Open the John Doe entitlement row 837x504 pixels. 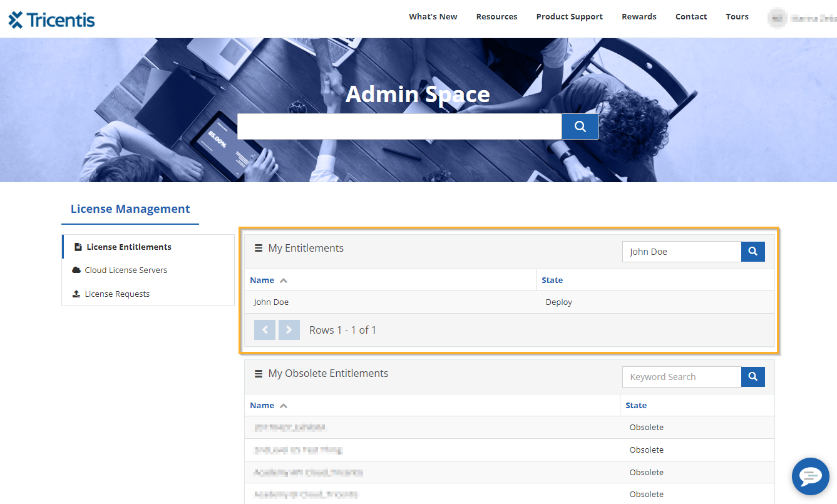click(x=271, y=302)
